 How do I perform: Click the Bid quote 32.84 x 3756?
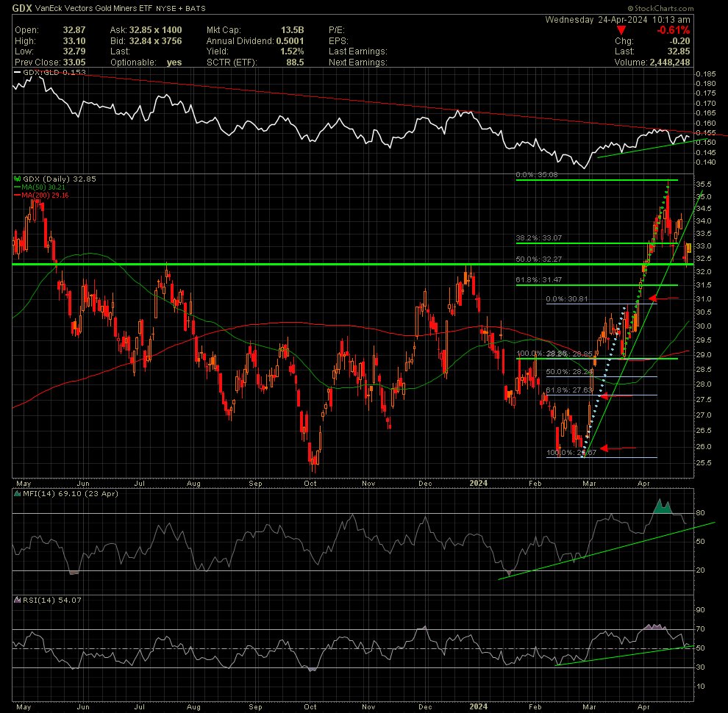pyautogui.click(x=156, y=41)
